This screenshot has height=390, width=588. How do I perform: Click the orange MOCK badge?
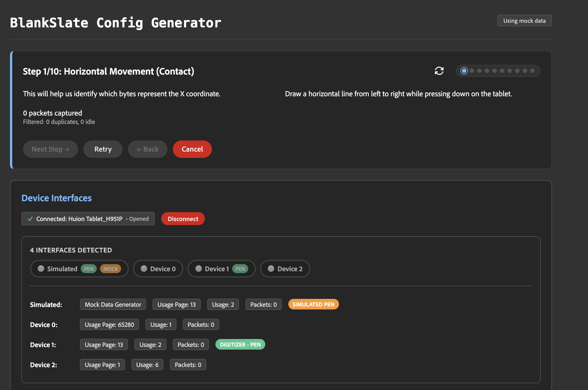pos(111,269)
